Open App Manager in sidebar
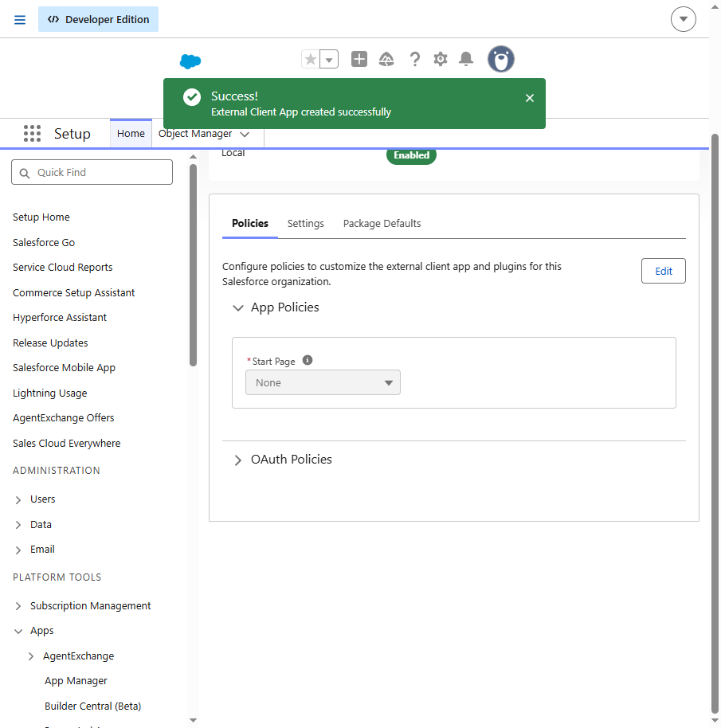721x728 pixels. [x=76, y=681]
